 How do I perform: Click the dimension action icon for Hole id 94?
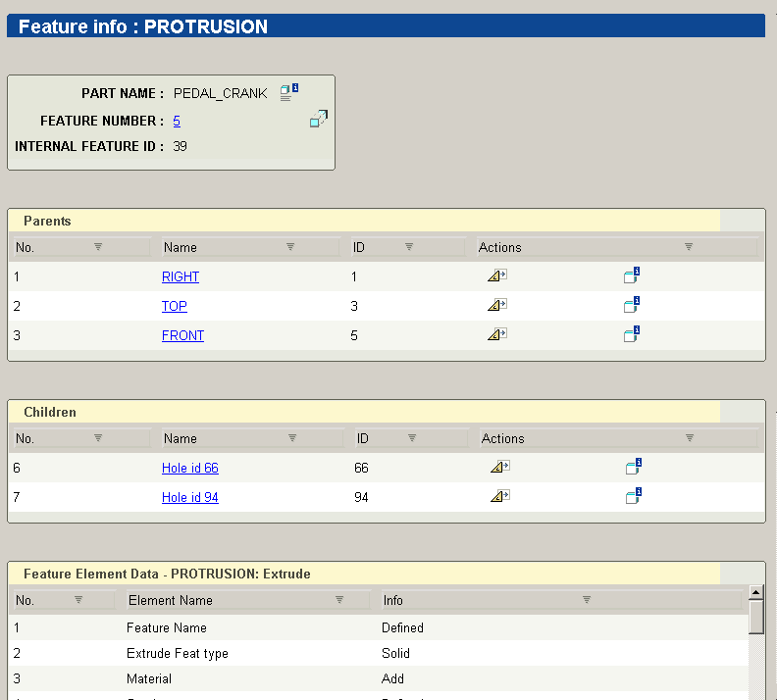click(x=498, y=497)
